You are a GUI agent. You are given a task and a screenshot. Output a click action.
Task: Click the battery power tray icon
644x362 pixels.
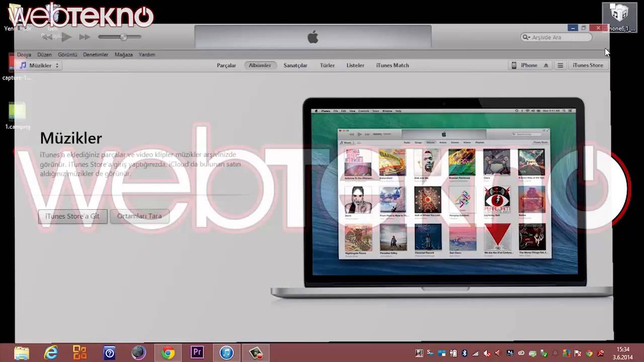[x=453, y=353]
